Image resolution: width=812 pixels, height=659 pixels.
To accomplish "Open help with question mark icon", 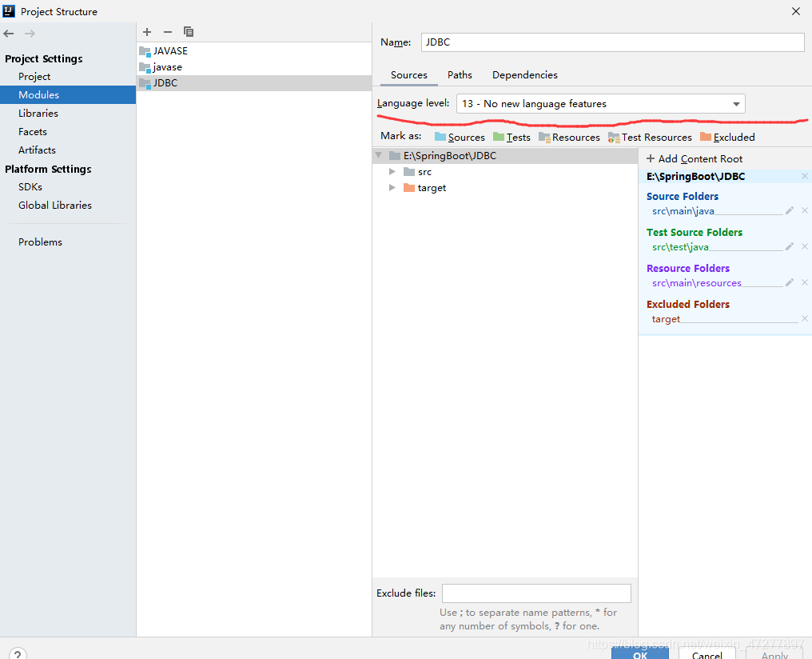I will click(x=18, y=654).
